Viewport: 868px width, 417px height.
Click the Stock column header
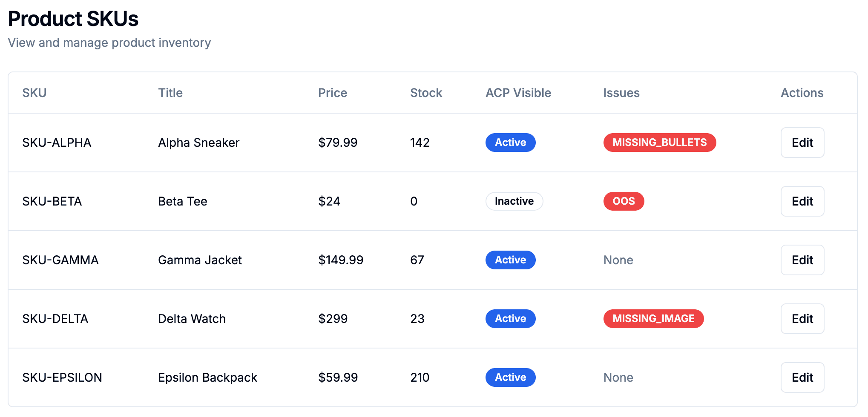pos(426,93)
